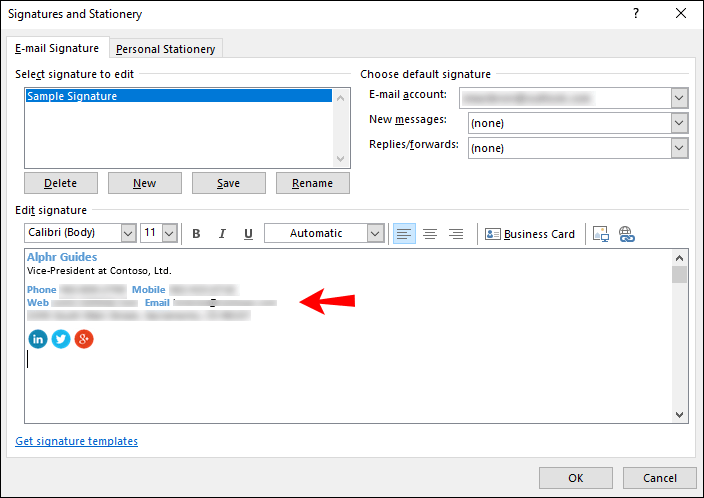Expand the font size dropdown

pyautogui.click(x=169, y=234)
